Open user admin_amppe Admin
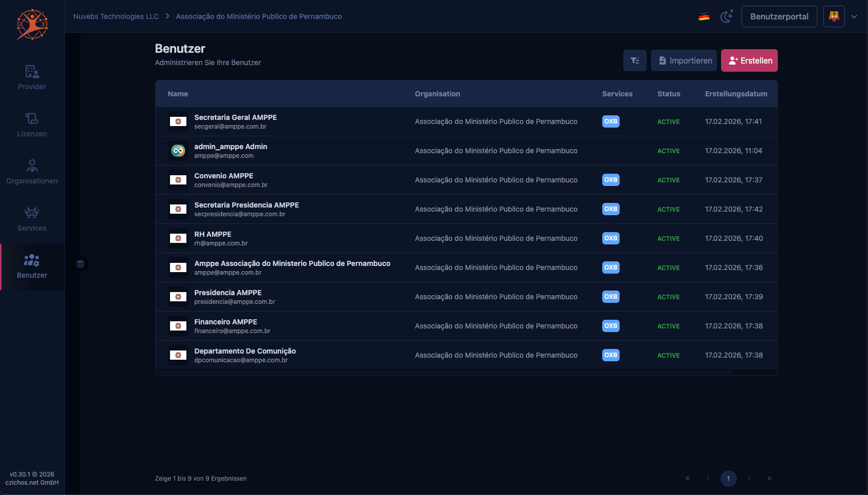This screenshot has width=868, height=495. pos(230,147)
